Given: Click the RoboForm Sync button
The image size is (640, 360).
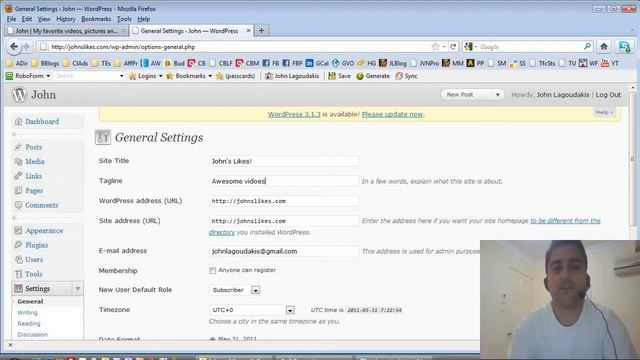Looking at the screenshot, I should pos(407,76).
